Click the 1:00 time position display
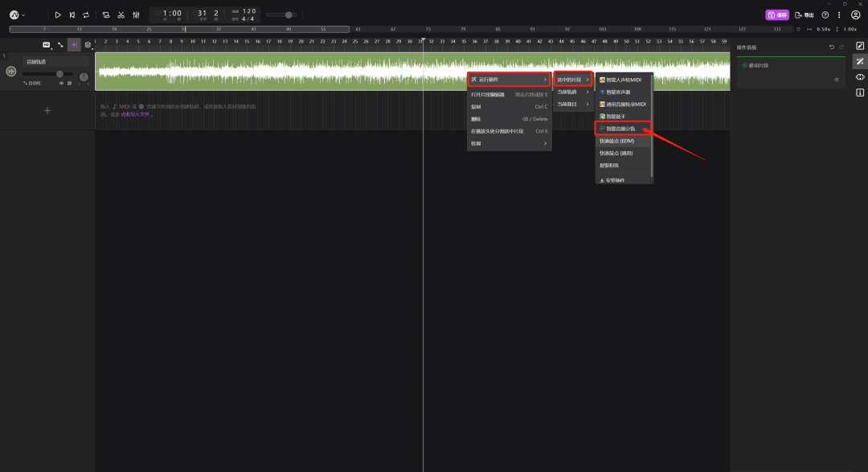The width and height of the screenshot is (868, 472). coord(168,14)
